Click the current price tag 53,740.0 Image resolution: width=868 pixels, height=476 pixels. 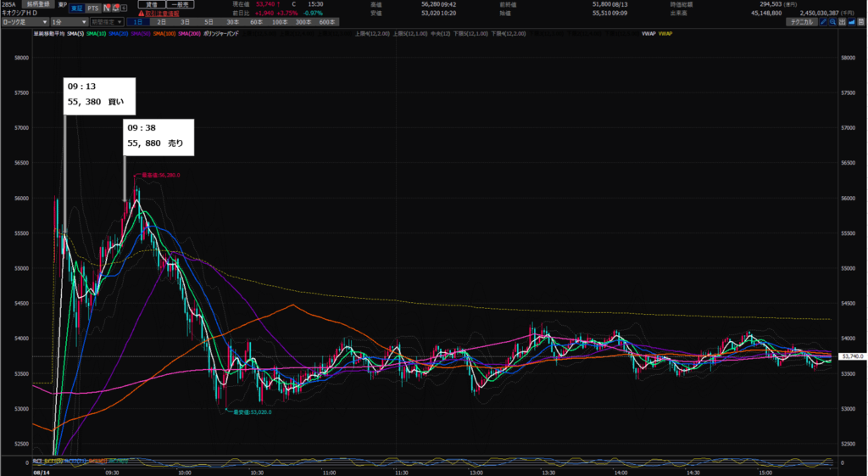pos(853,356)
